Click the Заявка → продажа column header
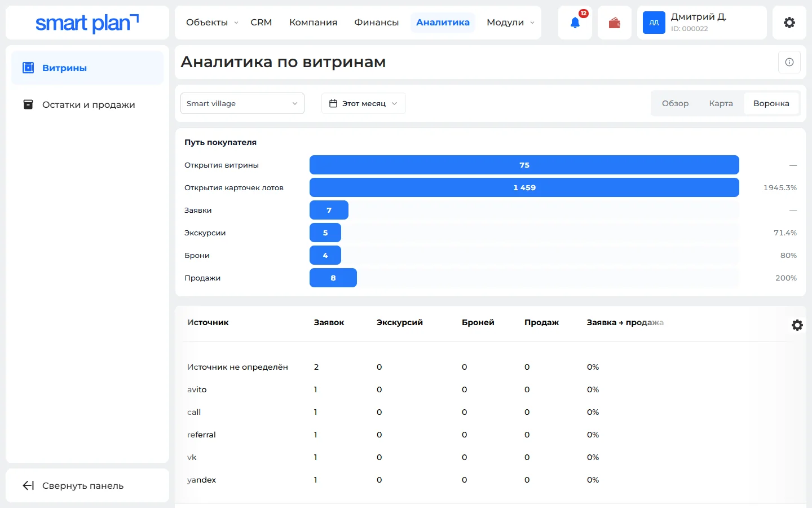 [625, 322]
